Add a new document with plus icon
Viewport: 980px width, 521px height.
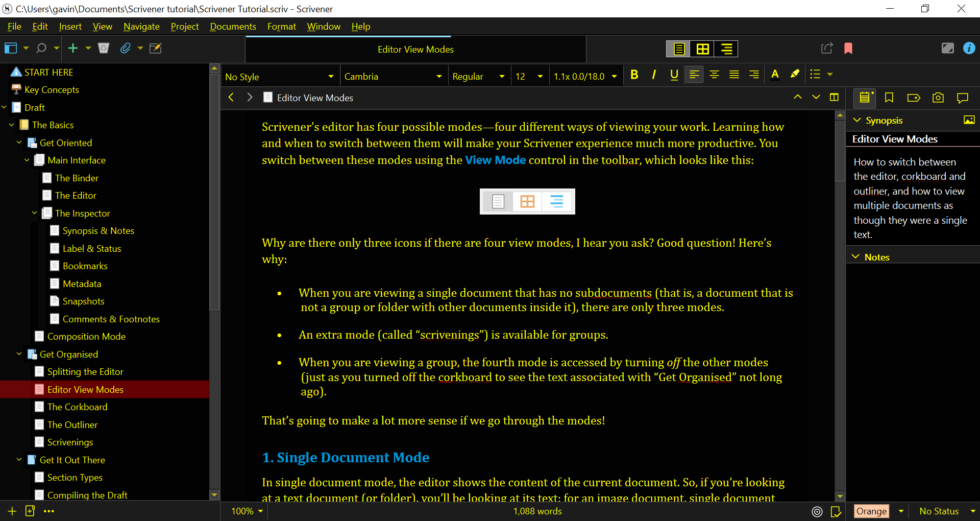73,48
